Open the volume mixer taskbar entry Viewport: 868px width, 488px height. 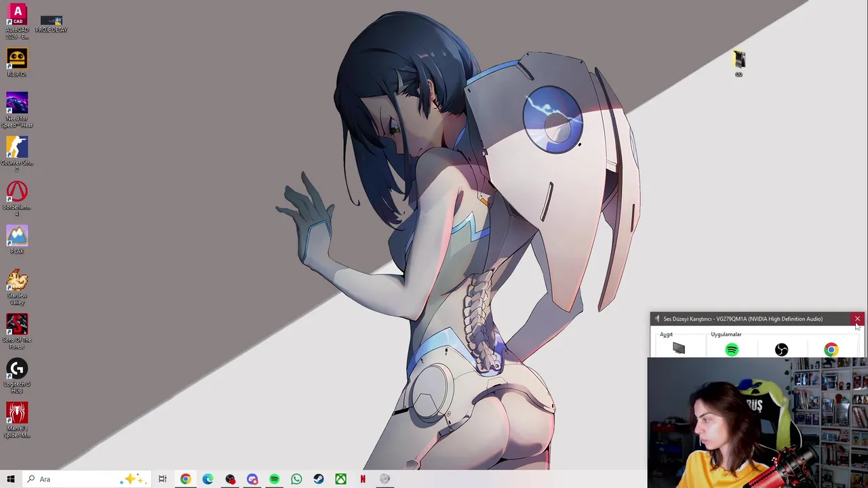click(385, 479)
